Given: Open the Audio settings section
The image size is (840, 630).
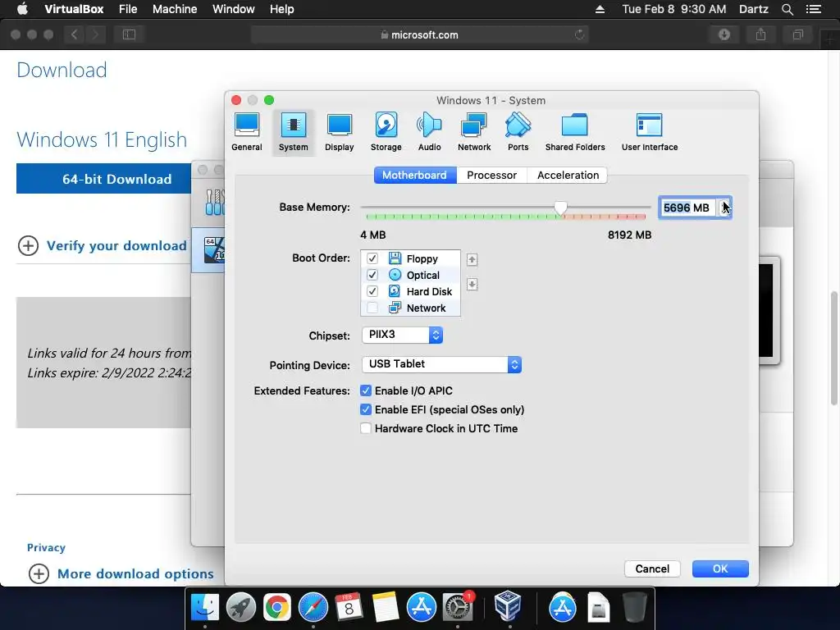Looking at the screenshot, I should 429,132.
